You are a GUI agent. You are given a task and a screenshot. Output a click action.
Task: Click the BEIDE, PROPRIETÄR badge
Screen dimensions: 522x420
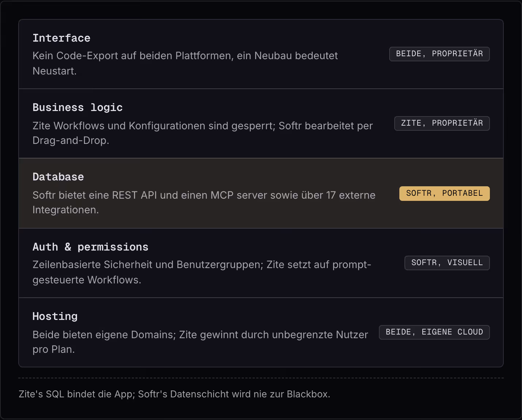440,54
